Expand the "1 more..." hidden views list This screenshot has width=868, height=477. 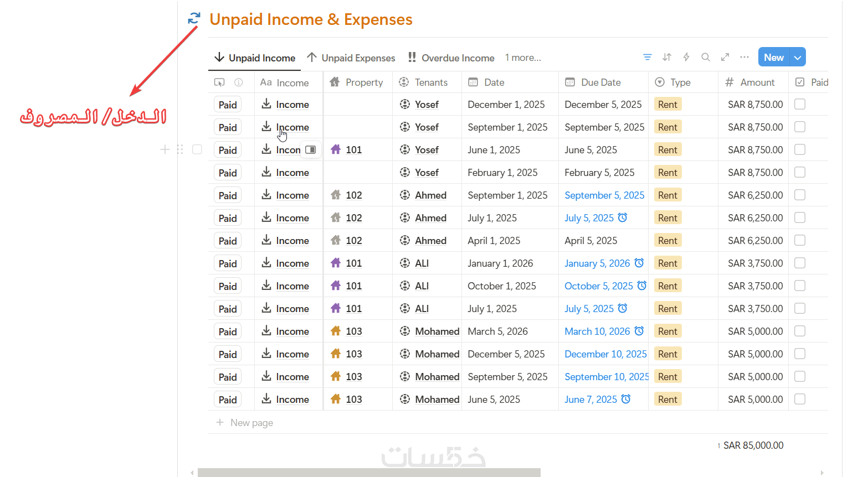(x=522, y=58)
